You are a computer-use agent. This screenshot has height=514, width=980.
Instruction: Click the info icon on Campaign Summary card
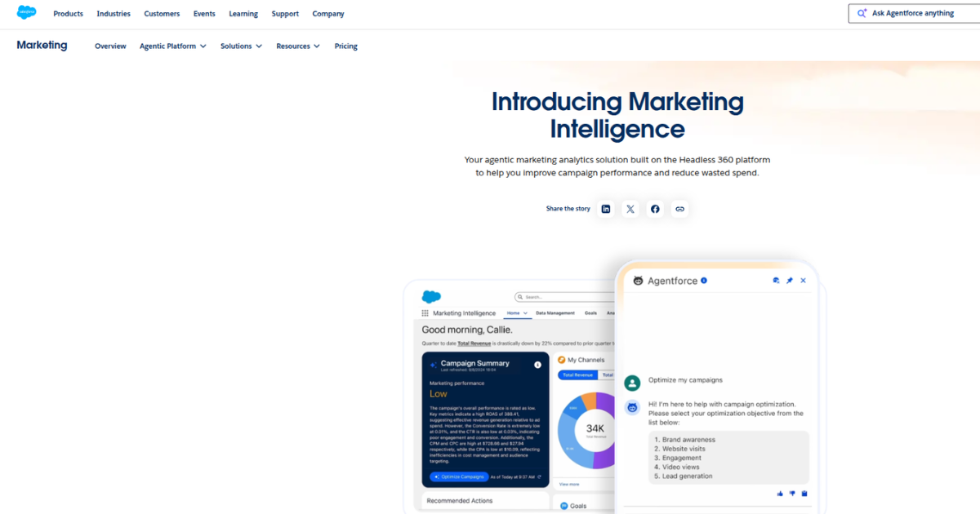[537, 365]
